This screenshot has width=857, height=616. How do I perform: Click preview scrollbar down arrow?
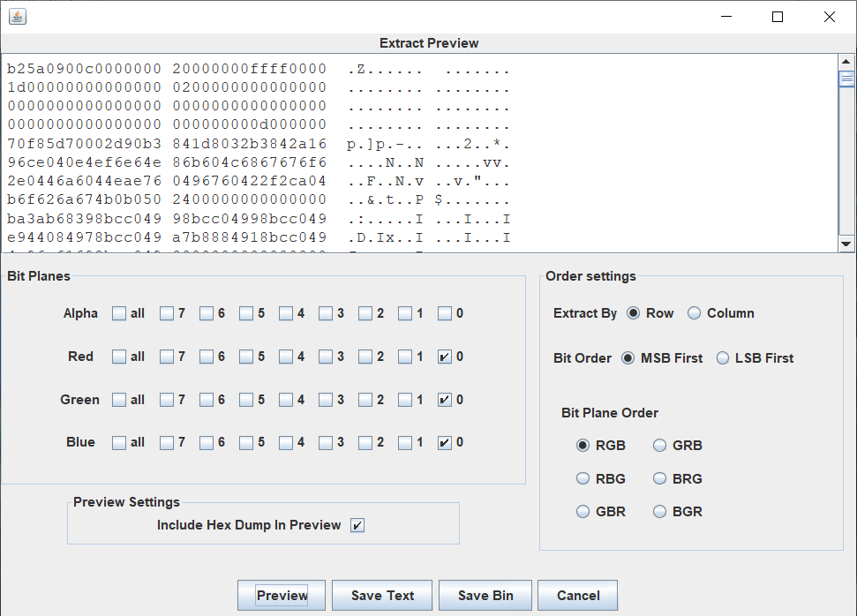coord(846,244)
